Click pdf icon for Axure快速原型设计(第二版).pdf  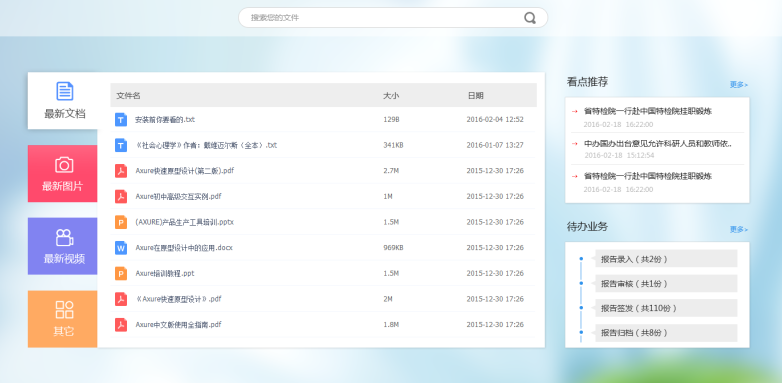121,171
